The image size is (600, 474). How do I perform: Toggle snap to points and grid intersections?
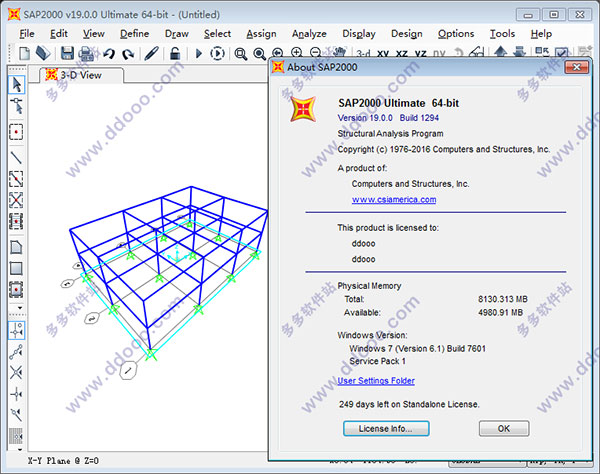16,330
